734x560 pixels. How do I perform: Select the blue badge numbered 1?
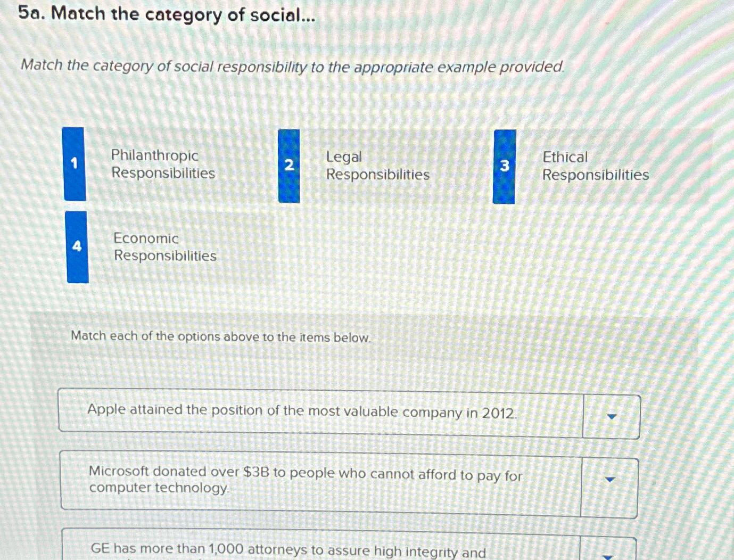pyautogui.click(x=75, y=164)
